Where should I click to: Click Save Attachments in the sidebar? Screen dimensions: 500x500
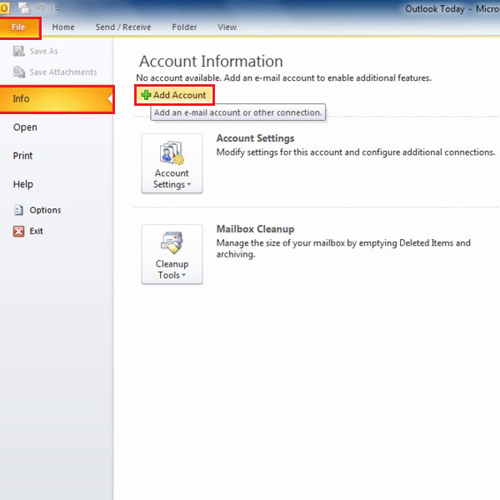click(55, 72)
